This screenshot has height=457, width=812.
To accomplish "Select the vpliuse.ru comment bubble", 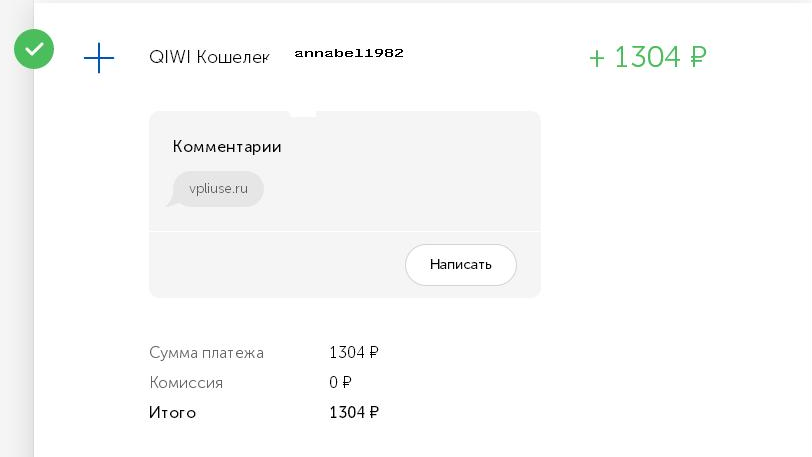I will click(216, 189).
